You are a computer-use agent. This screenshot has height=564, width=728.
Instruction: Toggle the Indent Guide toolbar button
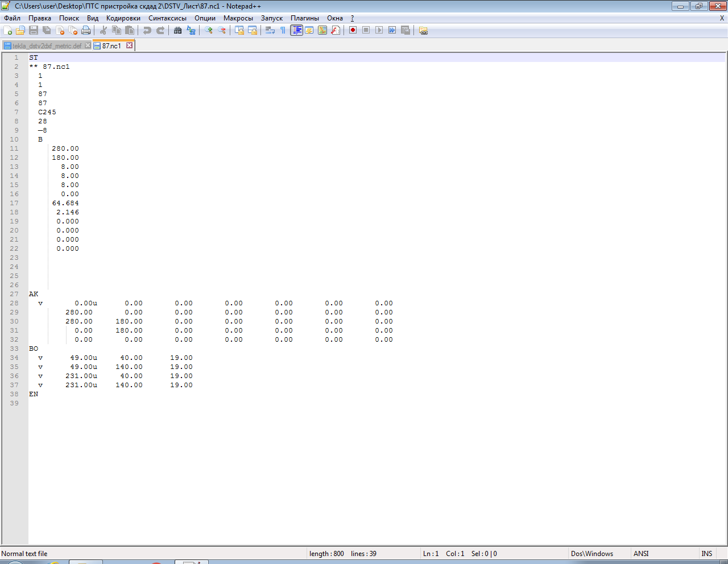[x=296, y=30]
